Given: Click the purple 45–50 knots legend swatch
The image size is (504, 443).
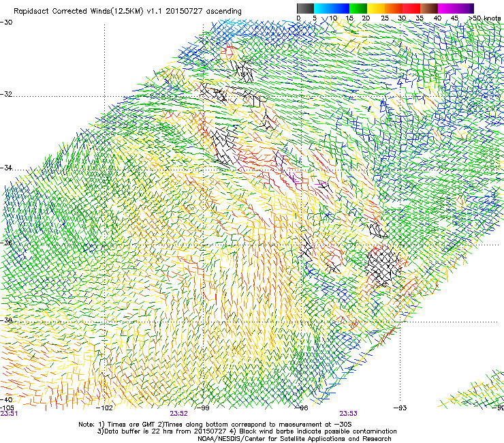Looking at the screenshot, I should [x=464, y=8].
